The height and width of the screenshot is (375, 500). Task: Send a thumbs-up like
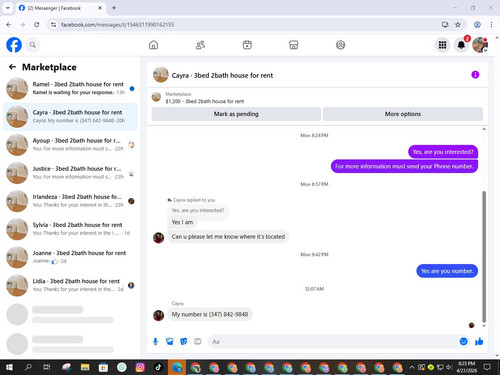coord(479,341)
